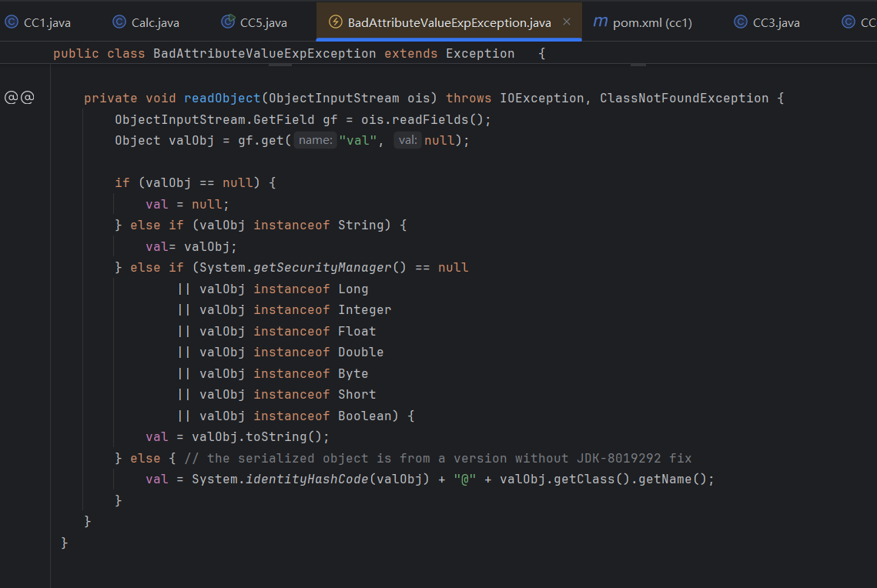Click the class icon on CC3.java tab
Image resolution: width=877 pixels, height=588 pixels.
click(741, 22)
